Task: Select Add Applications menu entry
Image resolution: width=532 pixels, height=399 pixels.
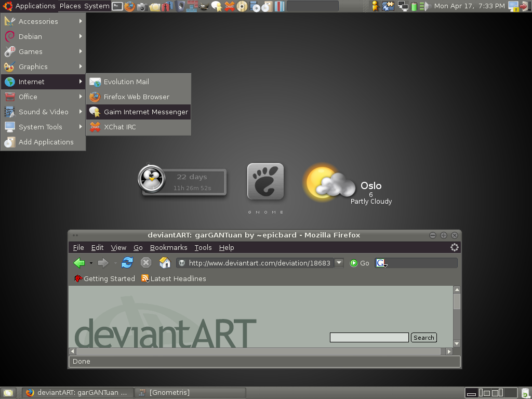Action: pos(43,142)
